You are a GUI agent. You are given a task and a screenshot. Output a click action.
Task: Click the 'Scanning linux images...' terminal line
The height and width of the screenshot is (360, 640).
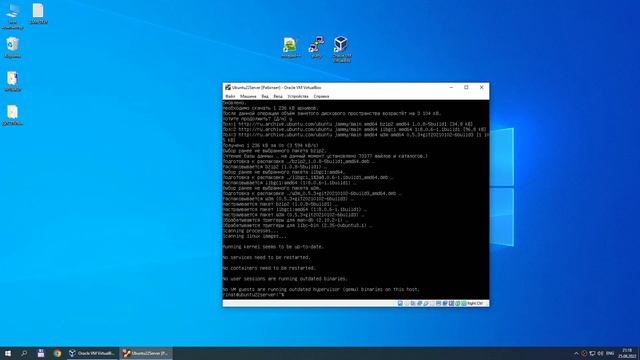point(255,236)
